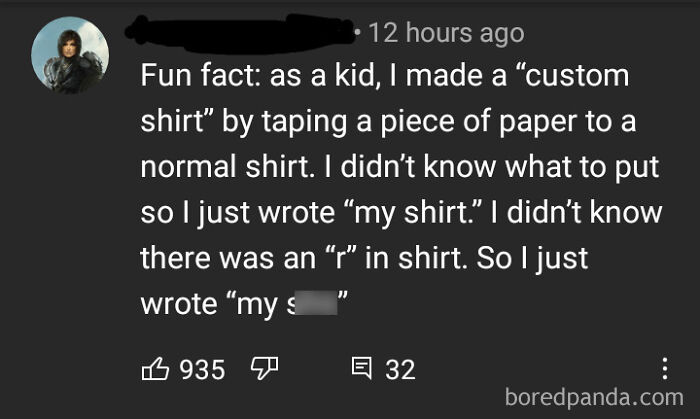
Task: Click the blurred censored word
Action: (315, 304)
